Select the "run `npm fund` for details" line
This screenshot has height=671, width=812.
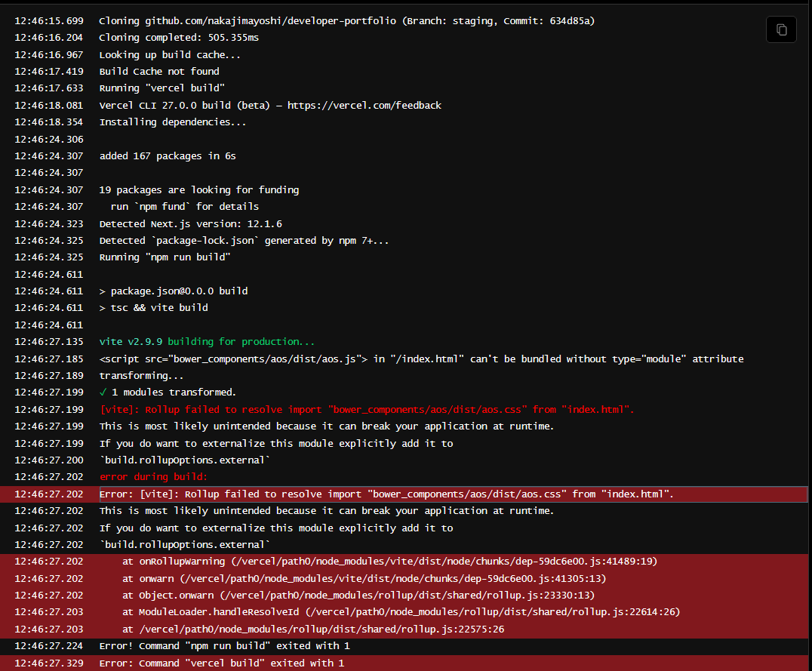click(x=185, y=206)
